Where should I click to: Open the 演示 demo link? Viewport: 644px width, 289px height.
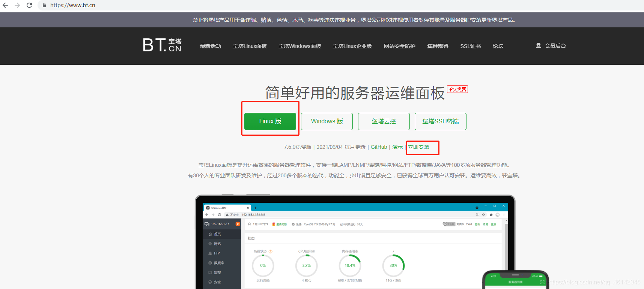pyautogui.click(x=397, y=147)
